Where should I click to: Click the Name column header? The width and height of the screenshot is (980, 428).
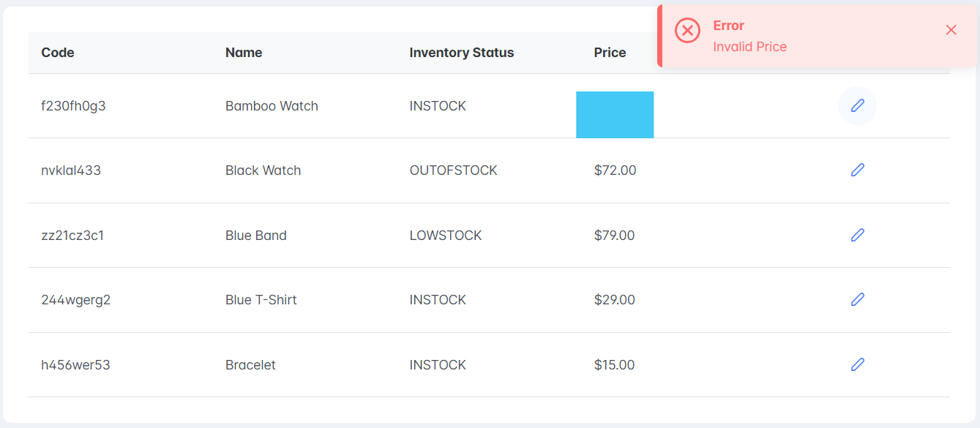tap(244, 53)
